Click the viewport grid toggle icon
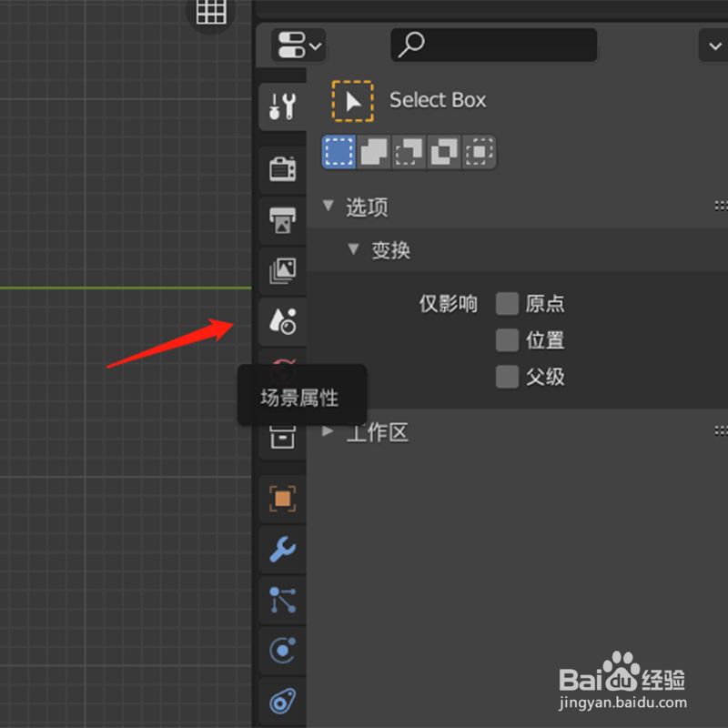 pos(211,12)
